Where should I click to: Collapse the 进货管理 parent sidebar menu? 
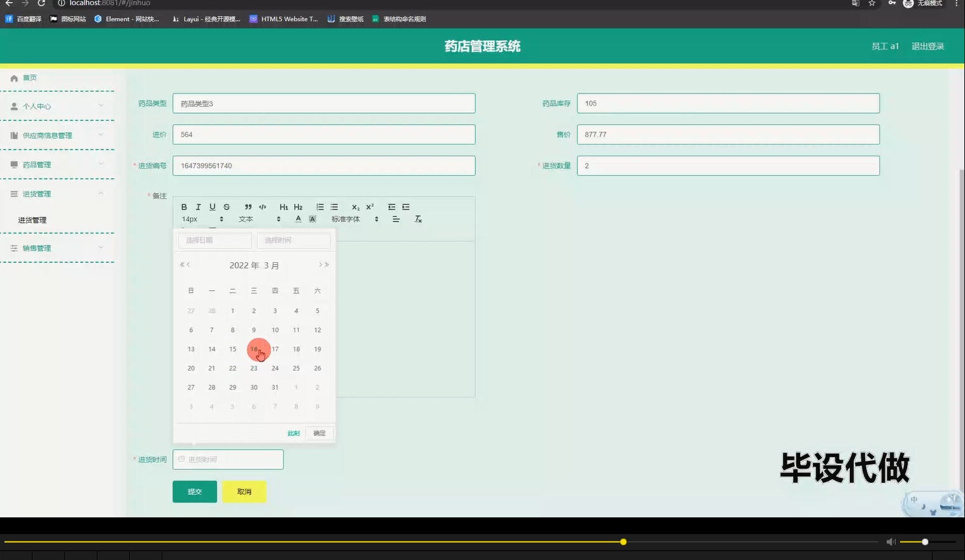pyautogui.click(x=57, y=193)
